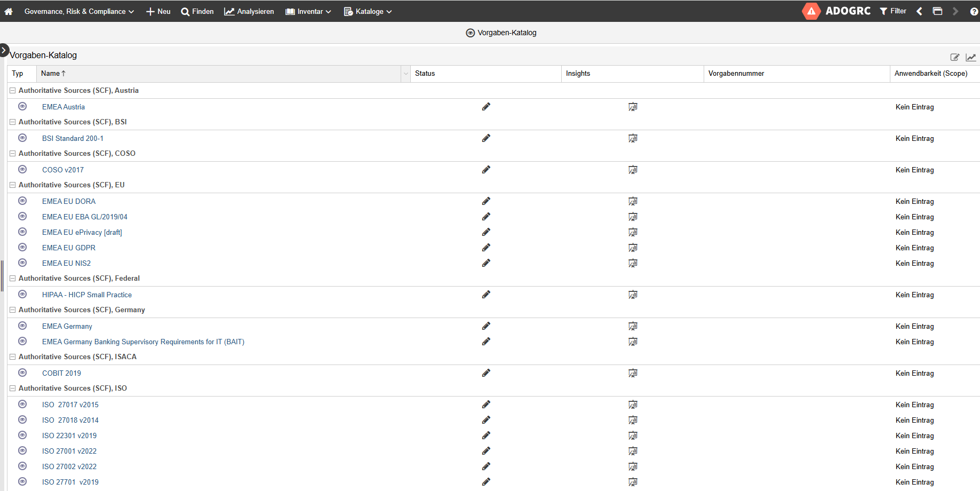The width and height of the screenshot is (980, 491).
Task: Open the Analysieren menu
Action: [249, 11]
